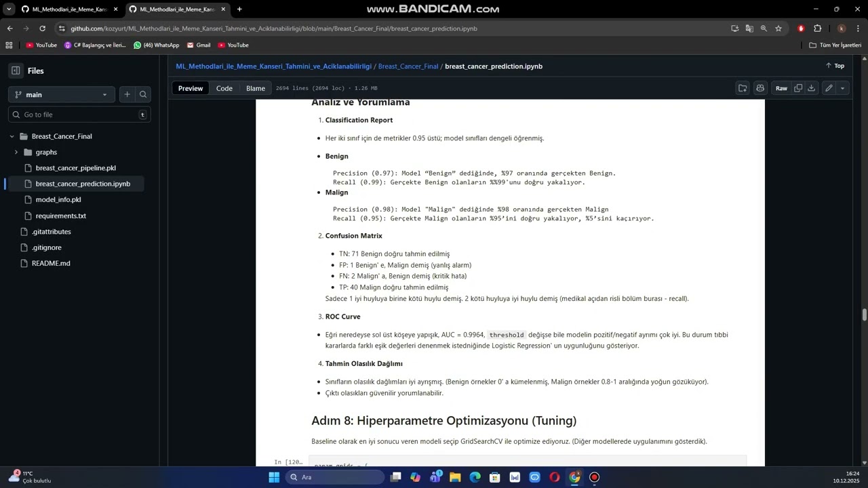This screenshot has width=868, height=488.
Task: Open the main branch dropdown
Action: [x=62, y=95]
